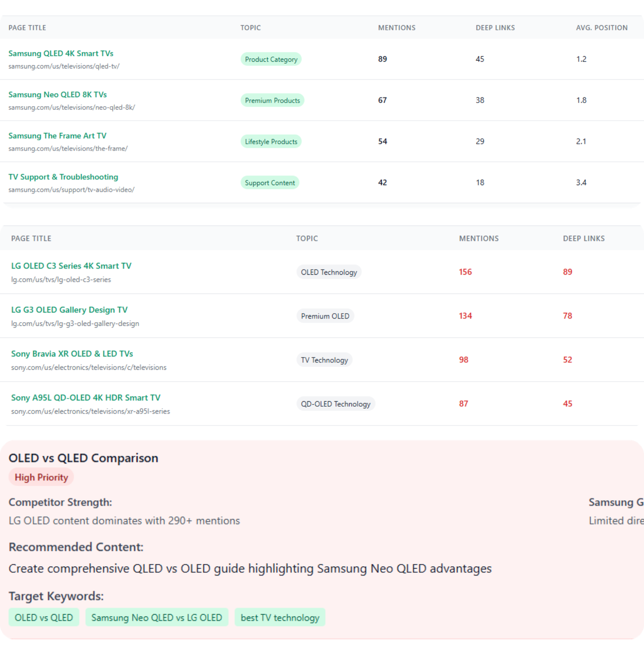
Task: Click the 134 mentions value
Action: point(465,316)
